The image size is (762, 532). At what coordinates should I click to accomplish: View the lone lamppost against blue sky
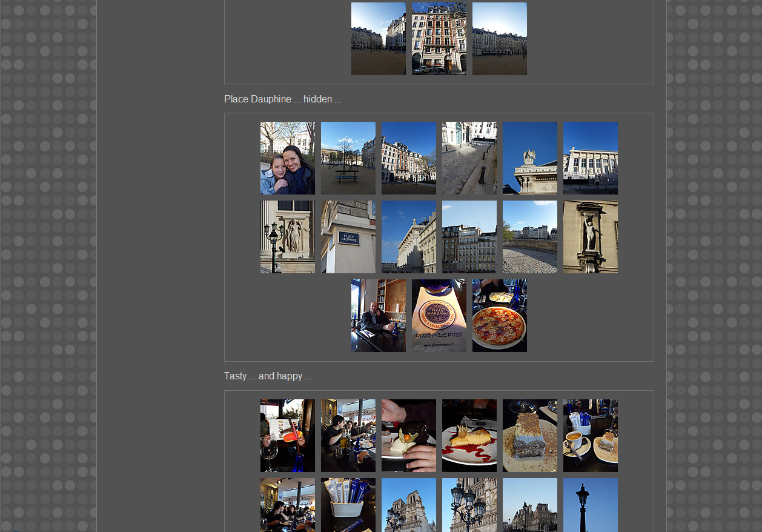coord(590,505)
